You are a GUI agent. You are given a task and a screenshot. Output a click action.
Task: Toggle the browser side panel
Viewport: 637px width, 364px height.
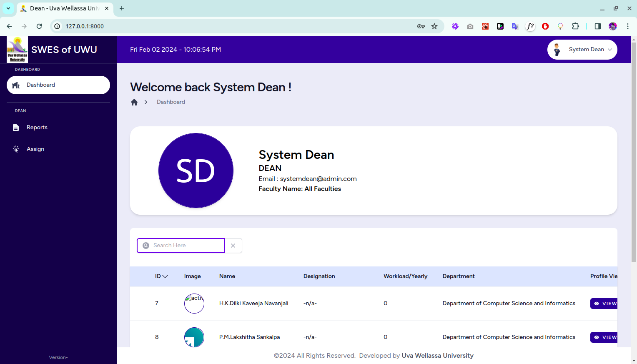coord(597,26)
